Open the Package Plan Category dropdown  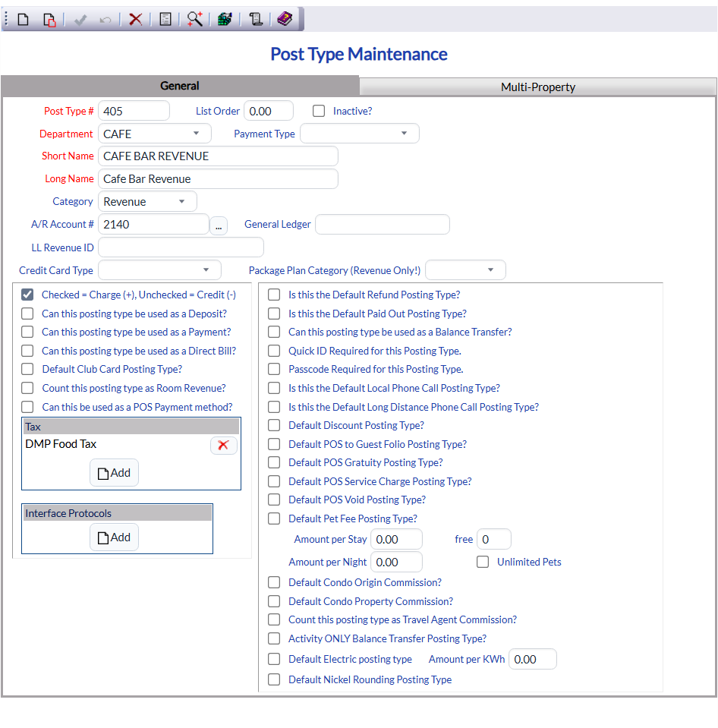pos(465,270)
